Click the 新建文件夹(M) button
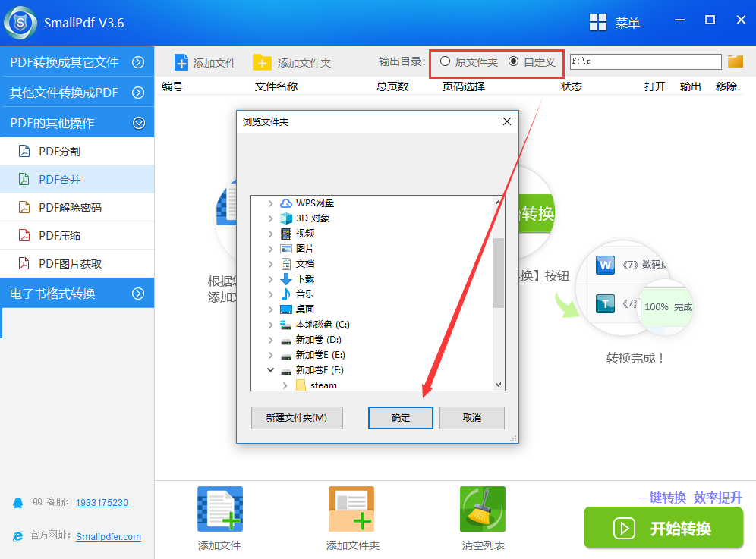Screen dimensions: 756x559 point(297,418)
